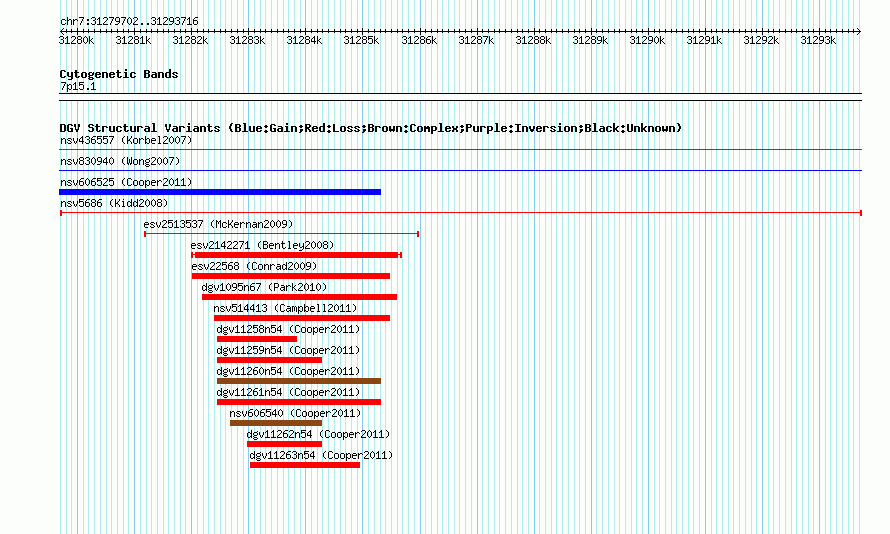Click the dgv11263n54 red bar
Image resolution: width=890 pixels, height=534 pixels.
tap(305, 465)
